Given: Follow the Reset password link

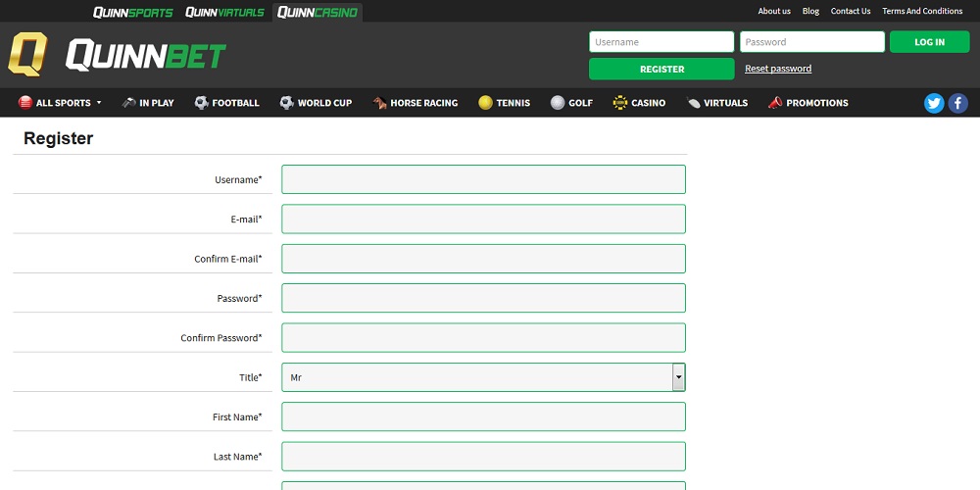Looking at the screenshot, I should [778, 69].
